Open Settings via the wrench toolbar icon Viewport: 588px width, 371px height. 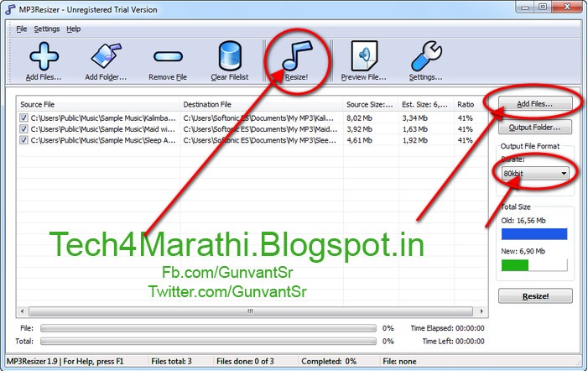(426, 56)
